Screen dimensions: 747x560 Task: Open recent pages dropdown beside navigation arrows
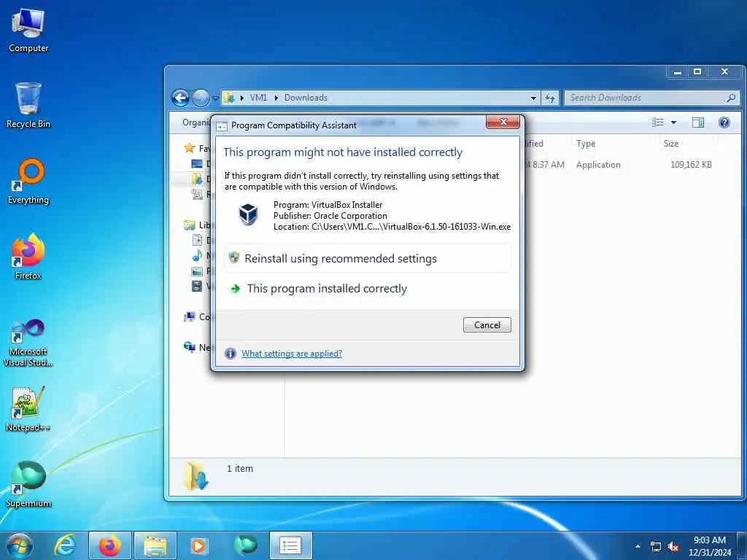click(x=215, y=98)
